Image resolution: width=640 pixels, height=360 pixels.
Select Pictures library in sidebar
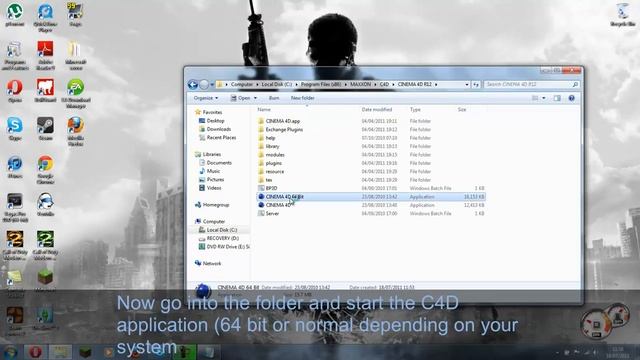click(215, 179)
